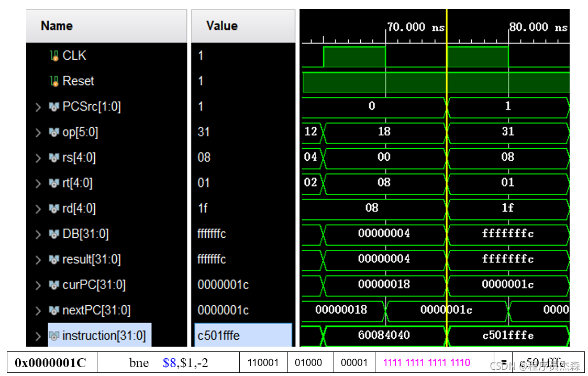The image size is (588, 376).
Task: Click the PCSrc[1:0] bus icon
Action: click(54, 107)
